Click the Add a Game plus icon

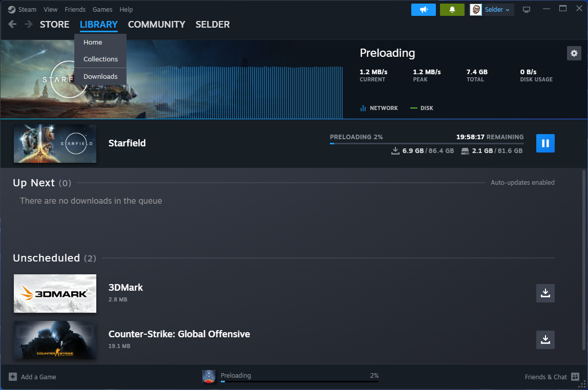tap(13, 377)
